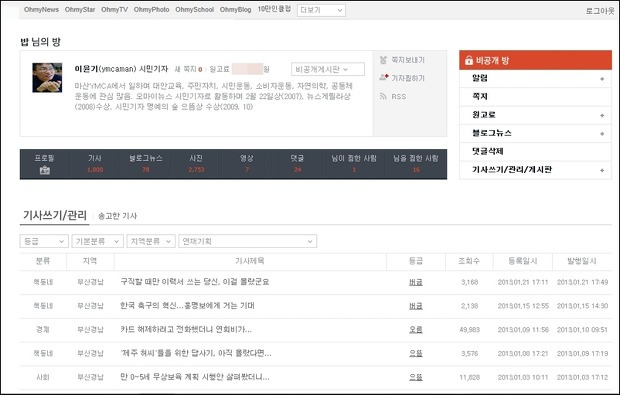Click the 경제 category cell
This screenshot has height=395, width=620.
pos(43,330)
